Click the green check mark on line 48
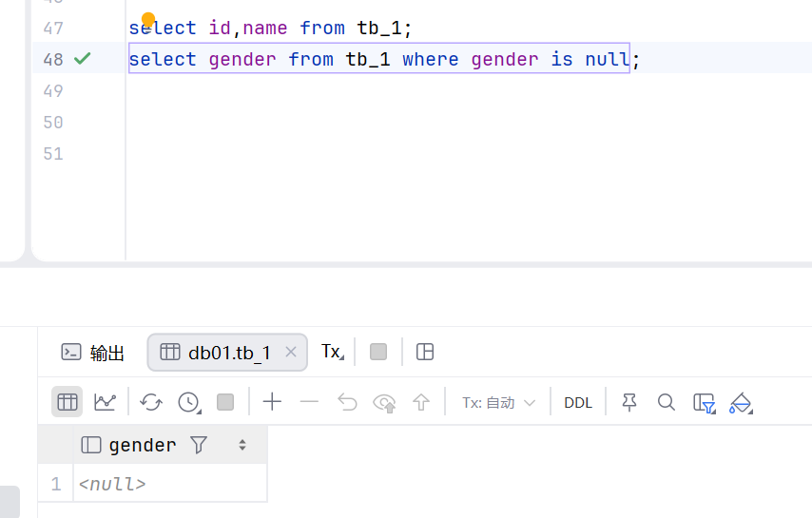 point(83,58)
